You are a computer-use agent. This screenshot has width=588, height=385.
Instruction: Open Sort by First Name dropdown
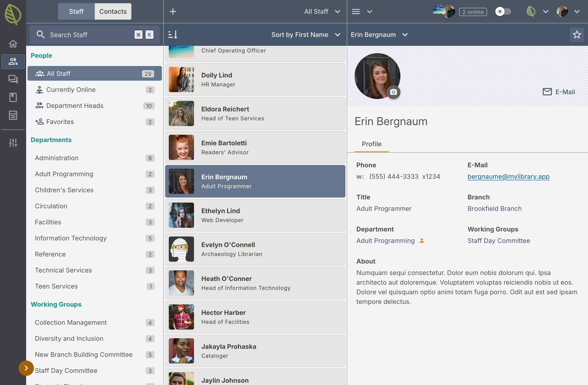pyautogui.click(x=306, y=35)
